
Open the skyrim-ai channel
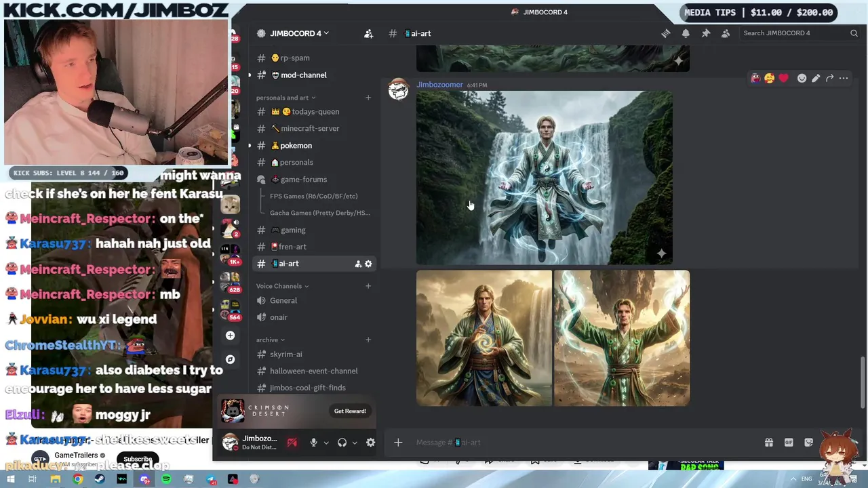(x=313, y=354)
